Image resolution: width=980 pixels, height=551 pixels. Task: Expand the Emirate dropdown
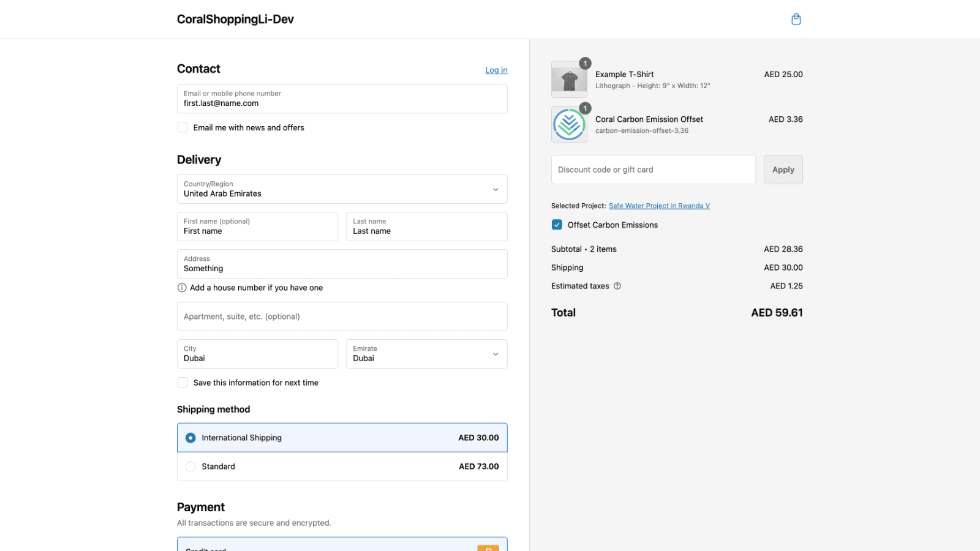pyautogui.click(x=426, y=354)
